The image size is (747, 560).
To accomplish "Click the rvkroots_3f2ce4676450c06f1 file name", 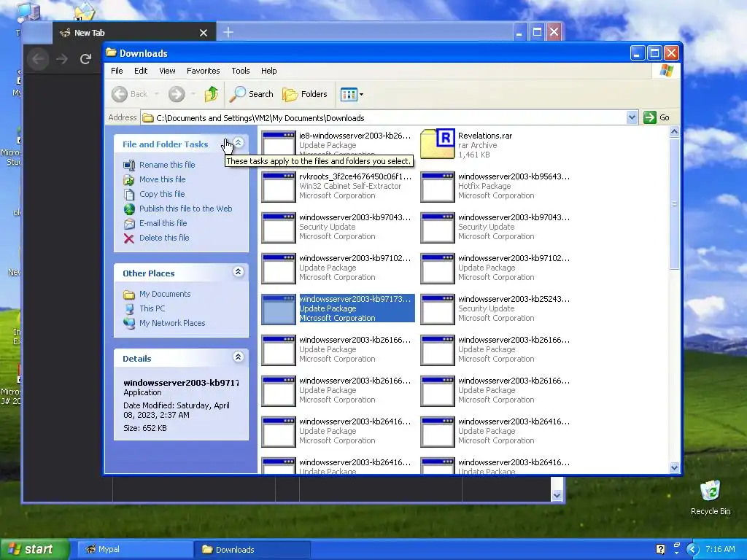I will 355,176.
